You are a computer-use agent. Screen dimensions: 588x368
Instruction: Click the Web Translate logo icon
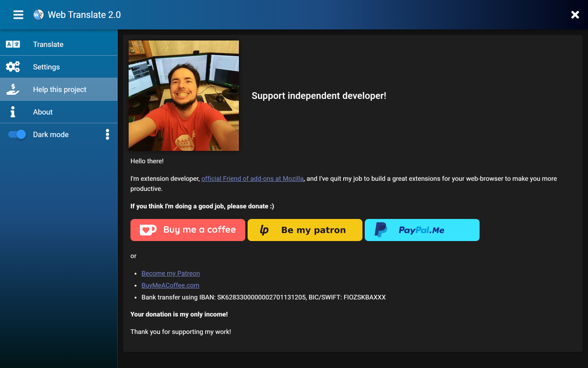(39, 15)
